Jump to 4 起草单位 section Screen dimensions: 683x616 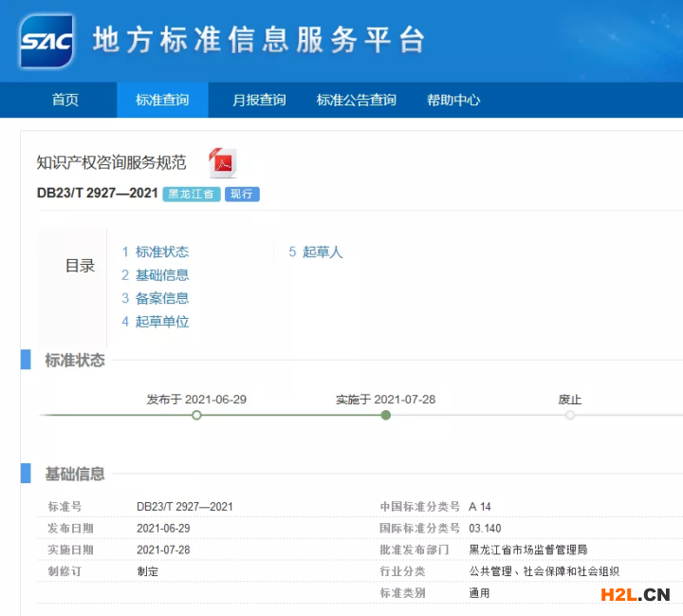pyautogui.click(x=155, y=322)
